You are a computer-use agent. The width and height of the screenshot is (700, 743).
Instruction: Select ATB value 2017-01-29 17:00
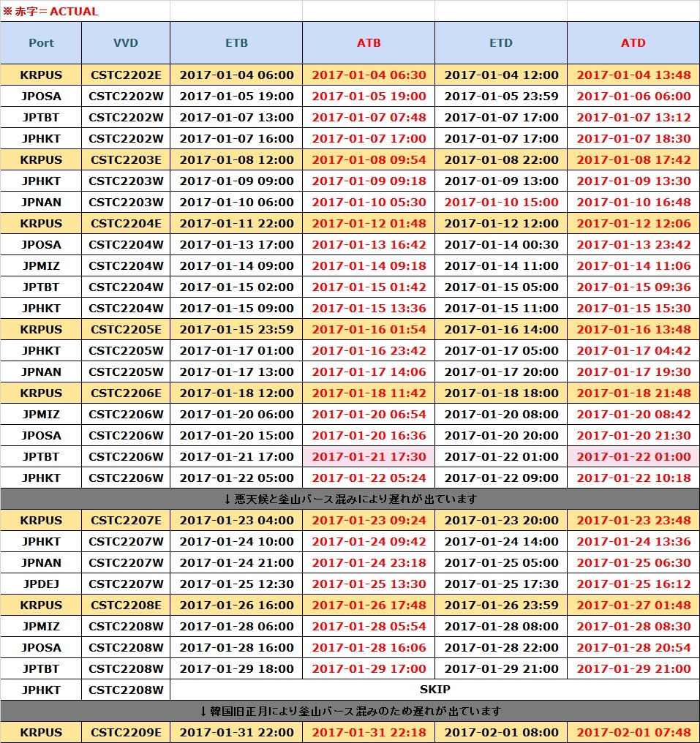369,668
